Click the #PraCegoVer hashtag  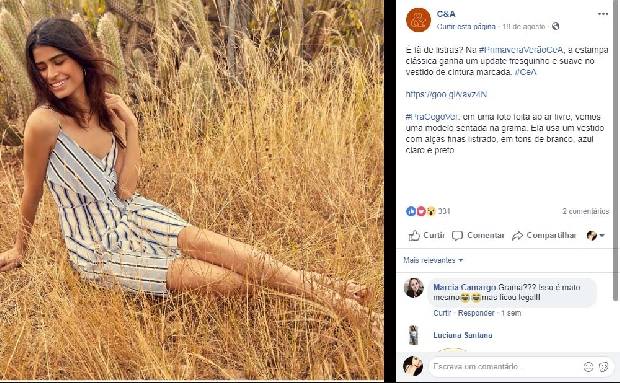432,117
